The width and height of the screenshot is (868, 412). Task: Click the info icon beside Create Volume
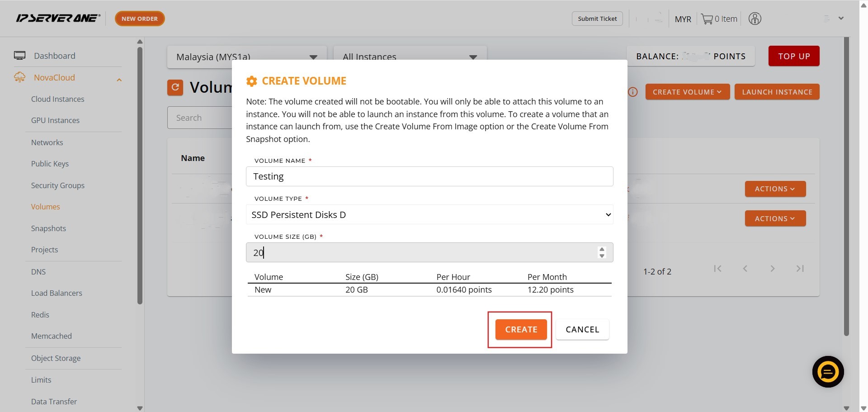click(633, 92)
